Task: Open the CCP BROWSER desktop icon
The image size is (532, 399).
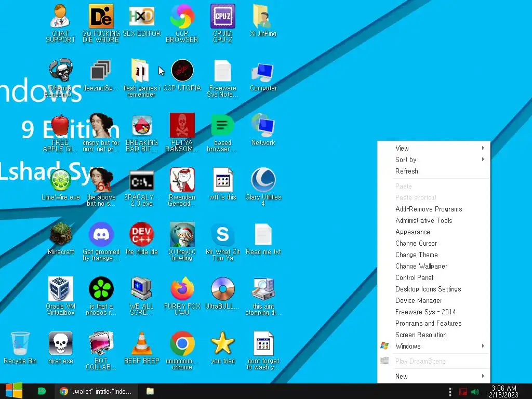Action: [182, 23]
